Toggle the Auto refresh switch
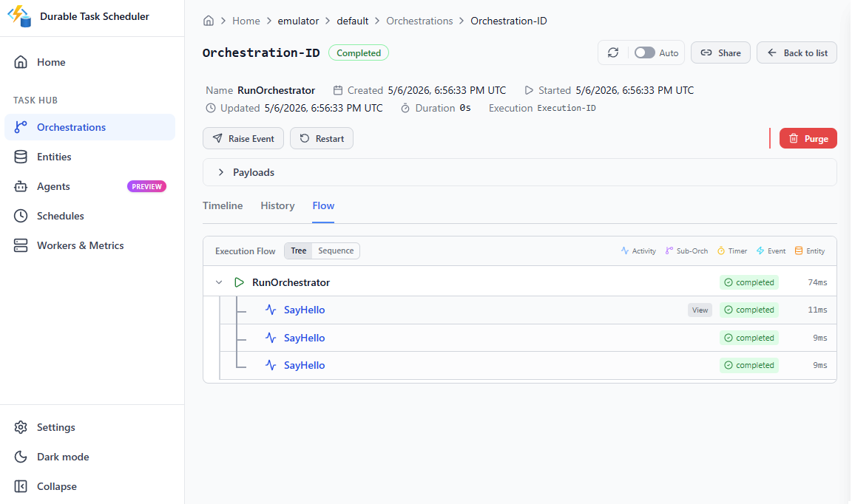Image resolution: width=852 pixels, height=504 pixels. tap(644, 52)
